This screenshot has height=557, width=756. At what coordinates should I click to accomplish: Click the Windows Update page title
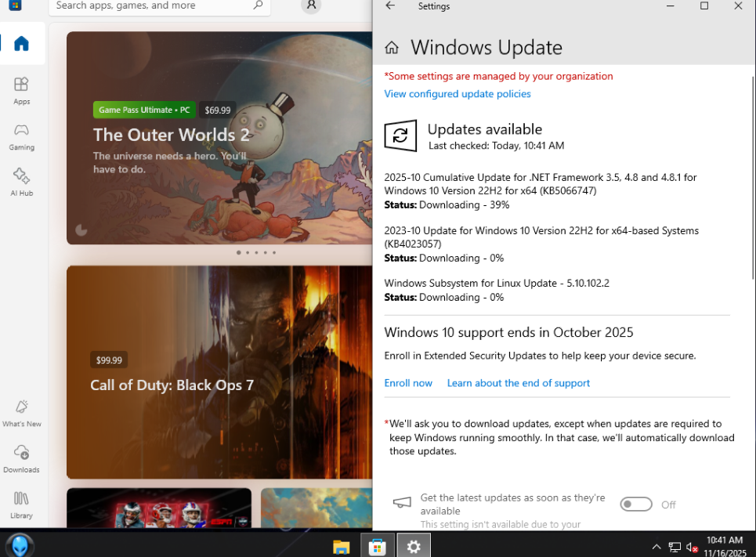487,48
